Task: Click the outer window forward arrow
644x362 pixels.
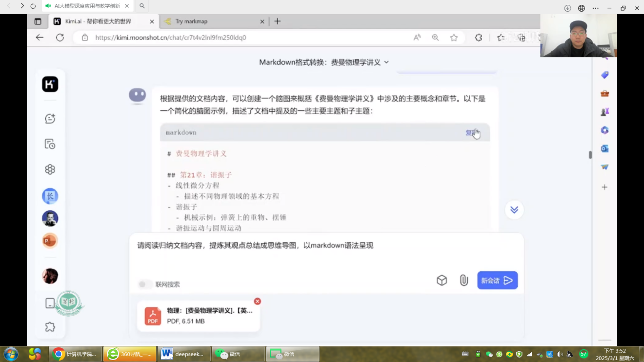Action: 22,6
